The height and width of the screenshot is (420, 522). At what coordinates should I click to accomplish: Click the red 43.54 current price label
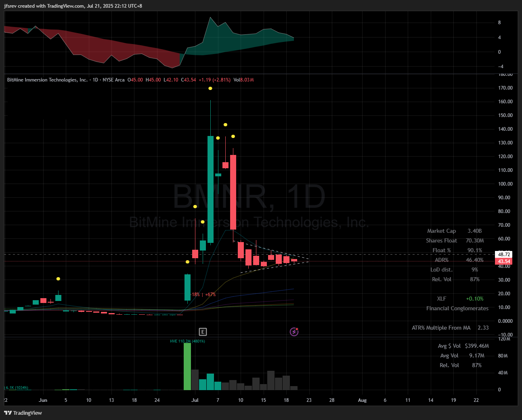(x=504, y=261)
